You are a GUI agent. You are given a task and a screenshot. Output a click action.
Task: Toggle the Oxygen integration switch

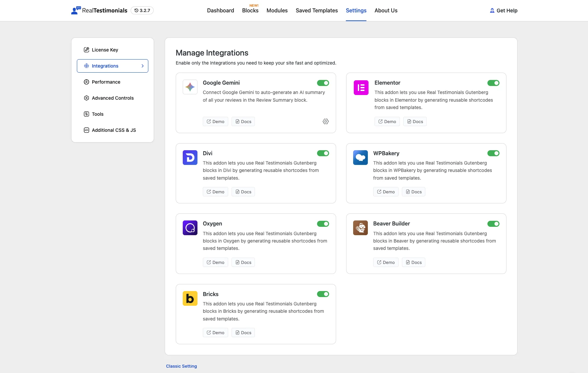tap(323, 224)
